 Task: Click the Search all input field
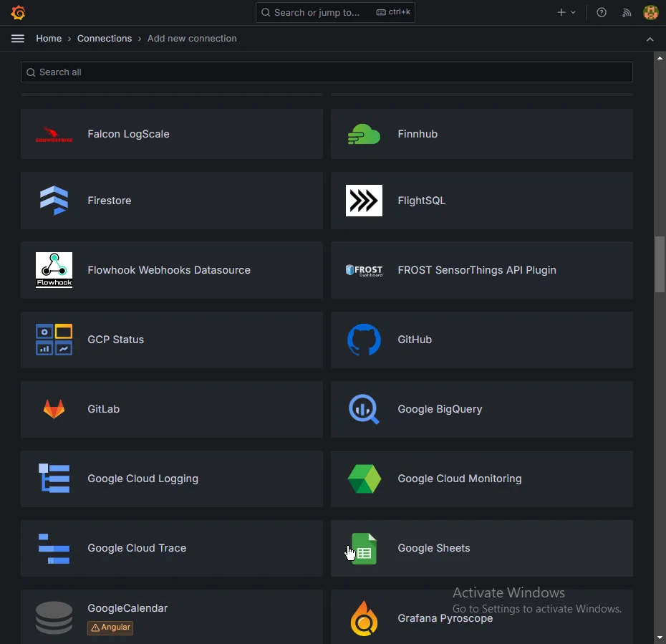(327, 72)
